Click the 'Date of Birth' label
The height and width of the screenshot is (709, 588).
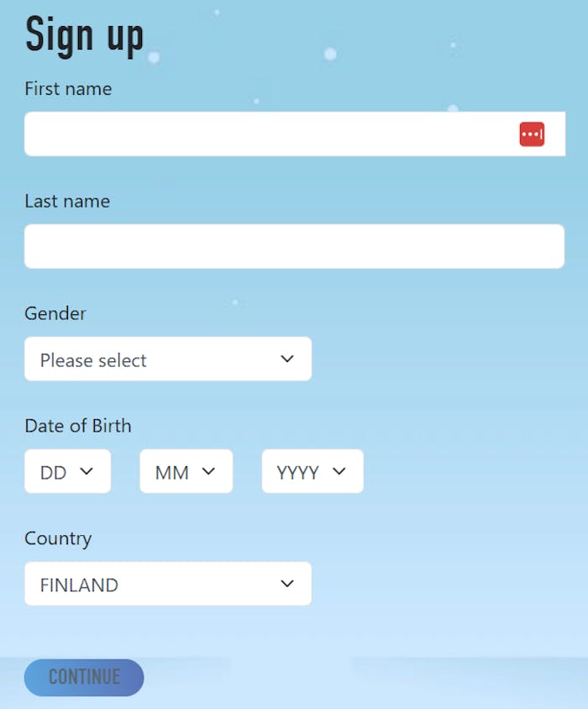point(78,425)
